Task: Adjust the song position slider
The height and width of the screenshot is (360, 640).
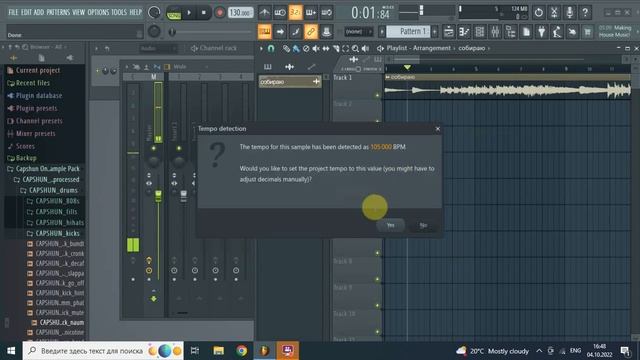Action: pyautogui.click(x=211, y=32)
